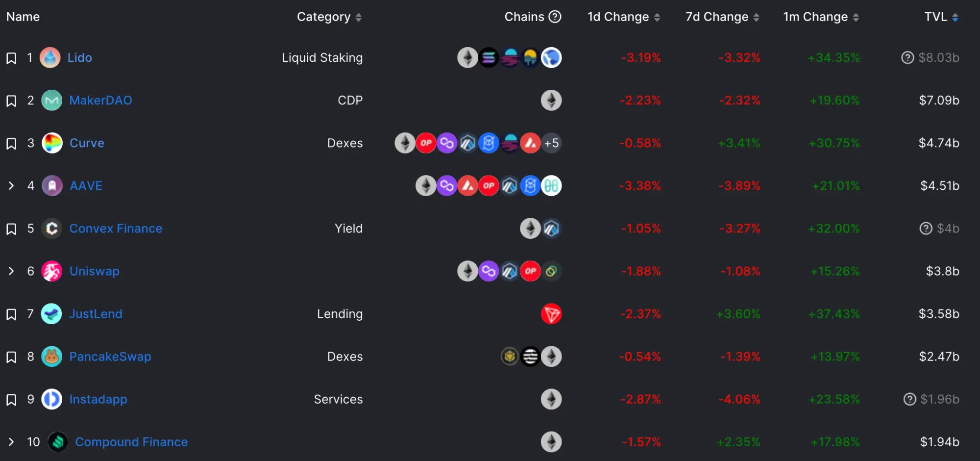Viewport: 980px width, 461px height.
Task: Sort table by TVL column
Action: pyautogui.click(x=941, y=17)
